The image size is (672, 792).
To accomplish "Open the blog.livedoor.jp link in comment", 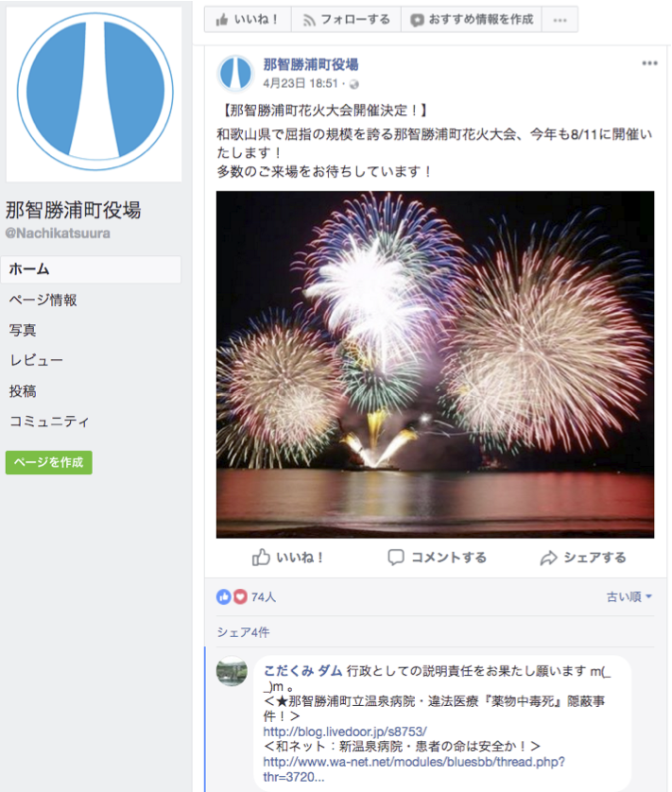I will (345, 732).
